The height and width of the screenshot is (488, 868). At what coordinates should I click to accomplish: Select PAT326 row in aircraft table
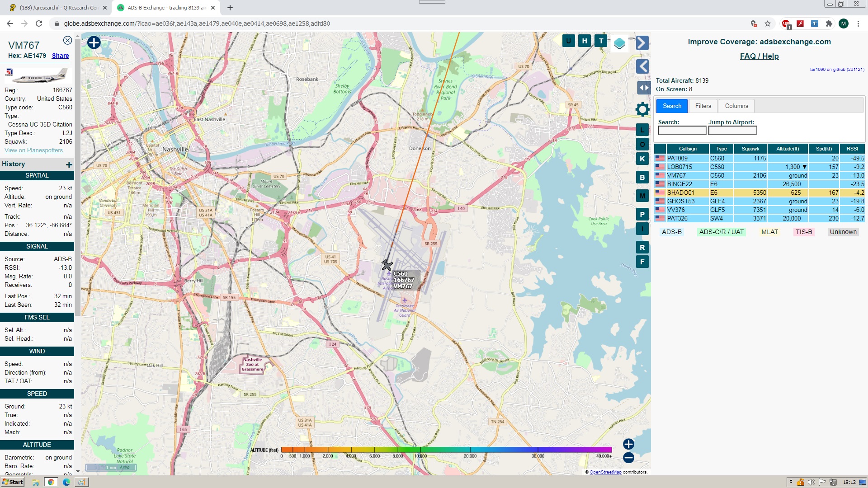pyautogui.click(x=759, y=219)
